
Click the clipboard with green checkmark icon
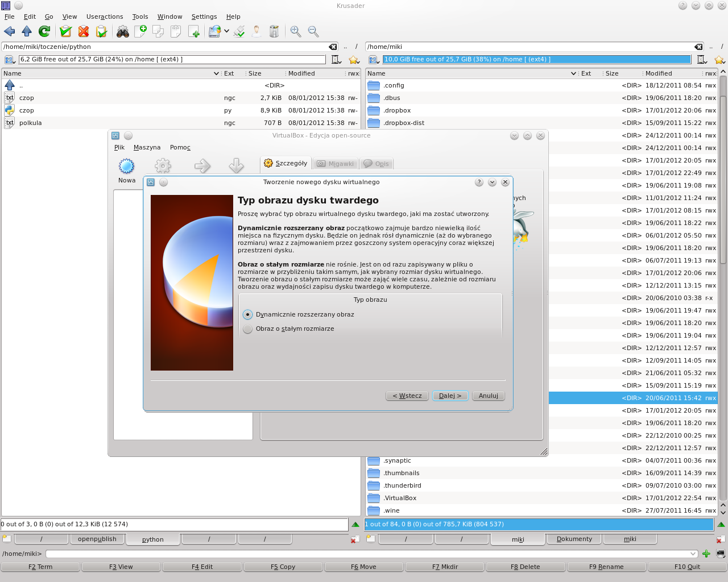(x=66, y=31)
